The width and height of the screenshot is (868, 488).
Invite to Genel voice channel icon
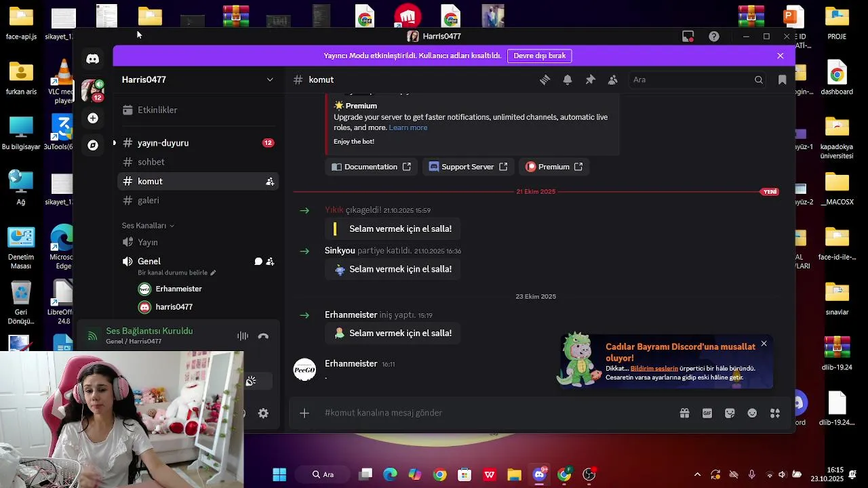click(270, 262)
